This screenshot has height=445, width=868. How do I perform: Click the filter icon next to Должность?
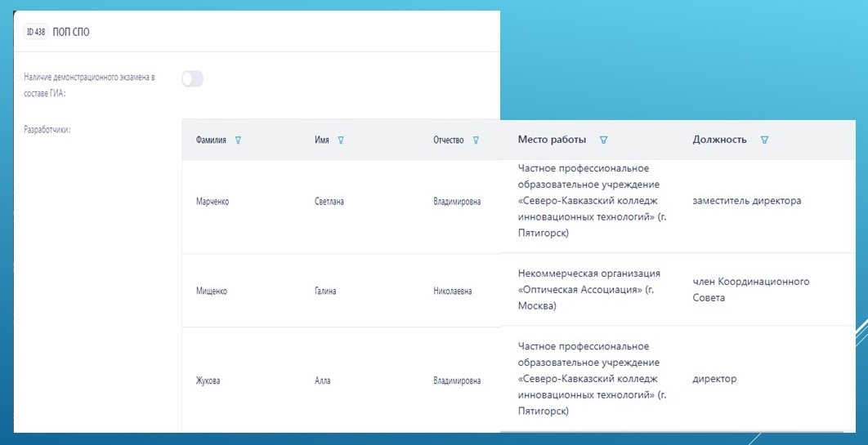764,140
